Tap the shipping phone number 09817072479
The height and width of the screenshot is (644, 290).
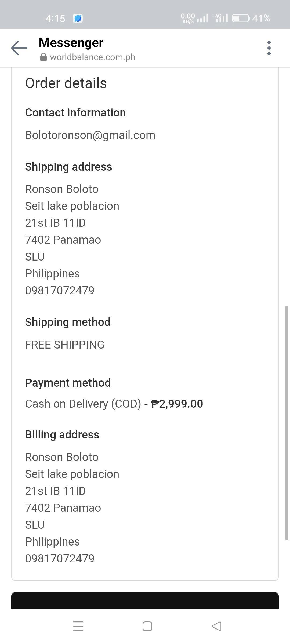point(60,290)
